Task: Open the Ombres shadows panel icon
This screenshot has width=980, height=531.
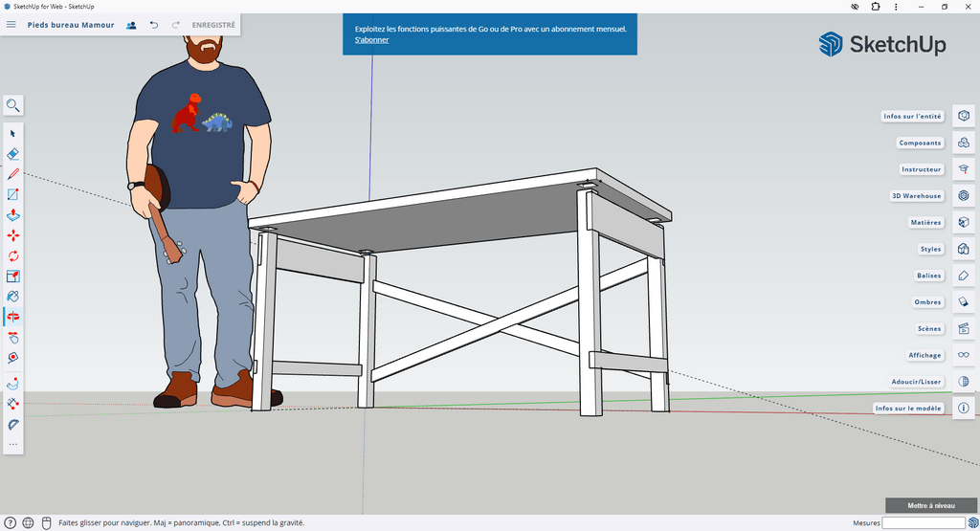Action: tap(964, 301)
